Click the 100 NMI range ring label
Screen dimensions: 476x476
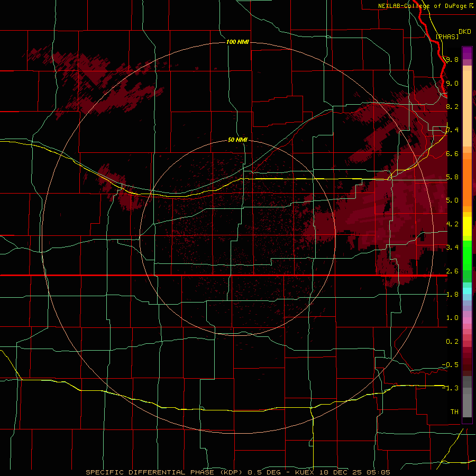(x=237, y=42)
